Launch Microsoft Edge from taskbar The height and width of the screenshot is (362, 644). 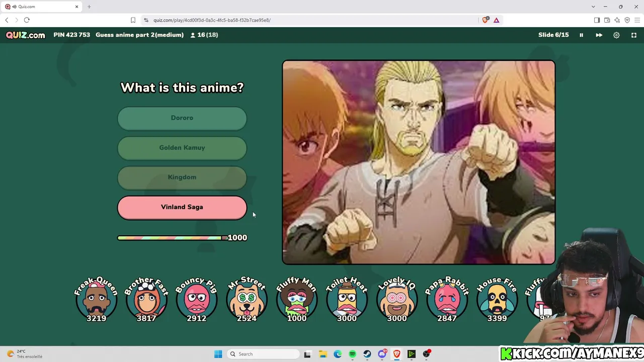pos(338,354)
